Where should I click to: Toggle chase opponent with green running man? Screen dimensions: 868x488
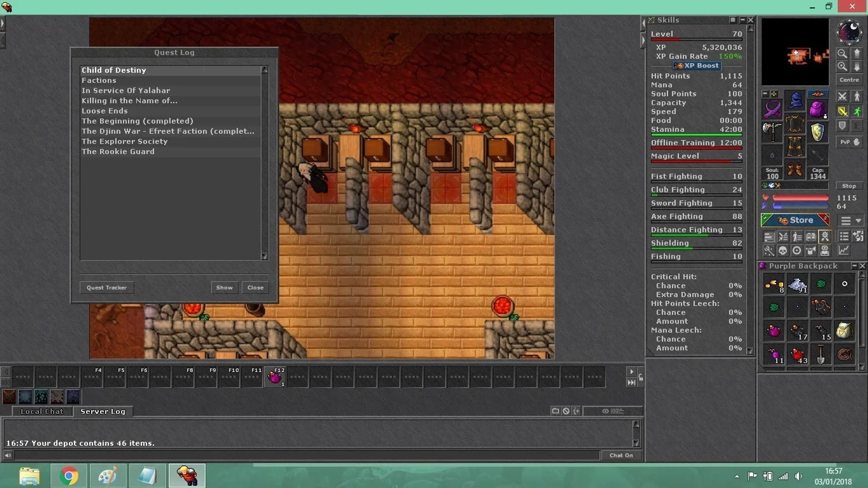coord(857,111)
